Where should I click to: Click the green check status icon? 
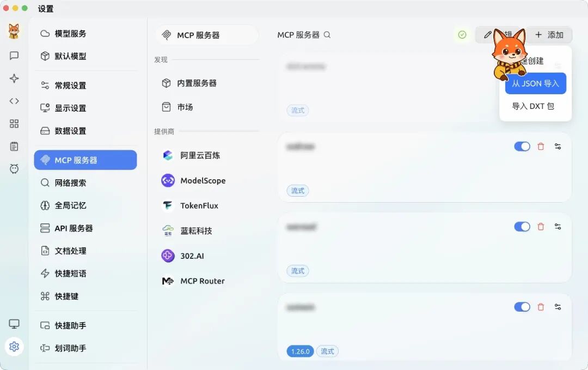462,34
